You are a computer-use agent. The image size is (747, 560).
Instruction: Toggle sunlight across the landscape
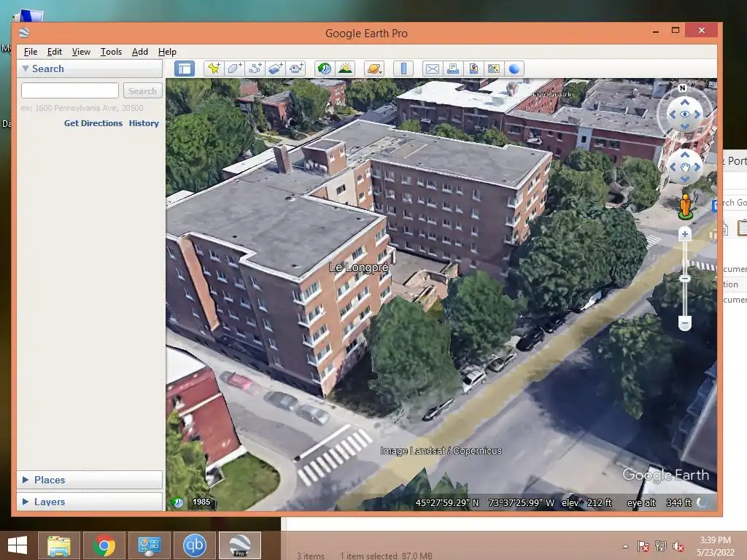click(345, 69)
